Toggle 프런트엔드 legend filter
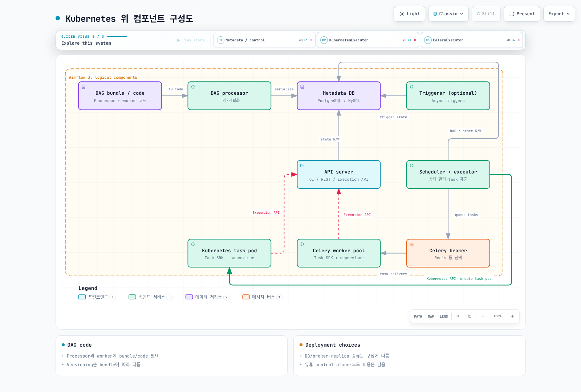The height and width of the screenshot is (392, 581). pyautogui.click(x=97, y=297)
